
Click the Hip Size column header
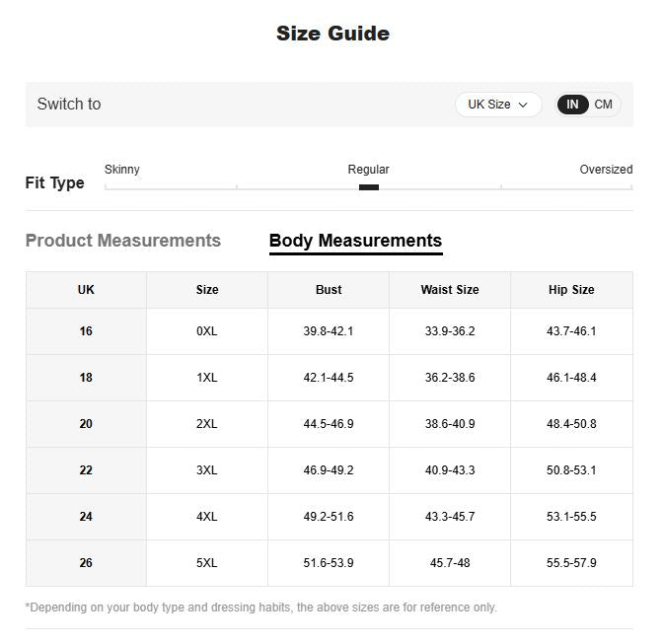pyautogui.click(x=571, y=290)
